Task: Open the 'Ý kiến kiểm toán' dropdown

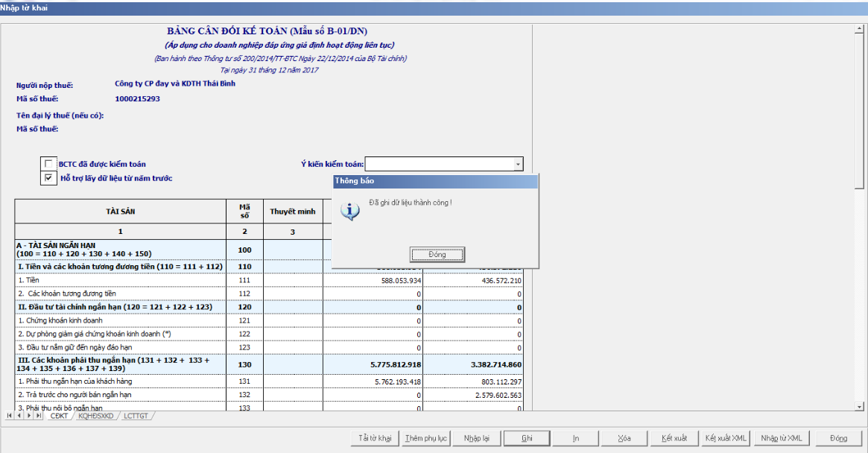Action: click(x=517, y=164)
